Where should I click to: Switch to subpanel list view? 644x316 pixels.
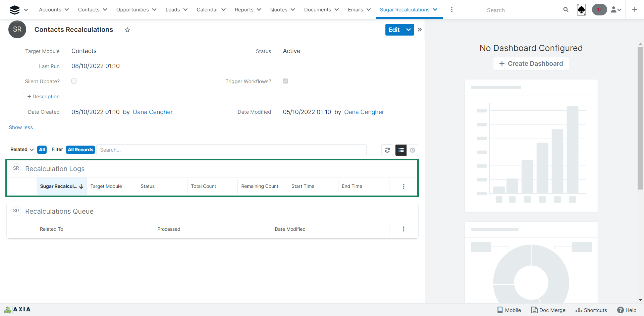tap(401, 150)
